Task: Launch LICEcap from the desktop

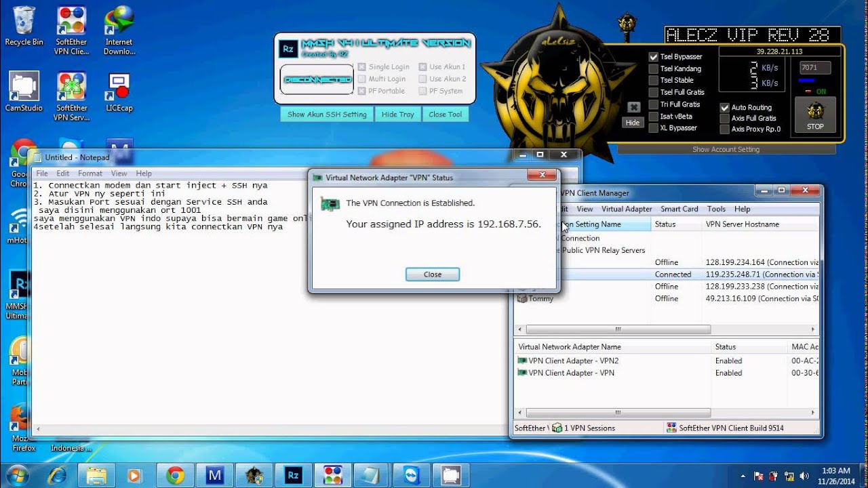Action: [119, 91]
